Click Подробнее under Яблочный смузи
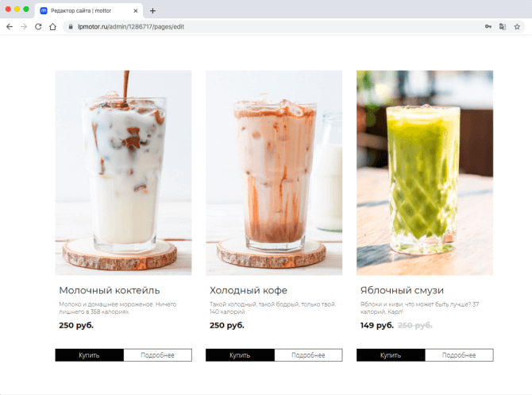The width and height of the screenshot is (532, 395). click(x=459, y=355)
